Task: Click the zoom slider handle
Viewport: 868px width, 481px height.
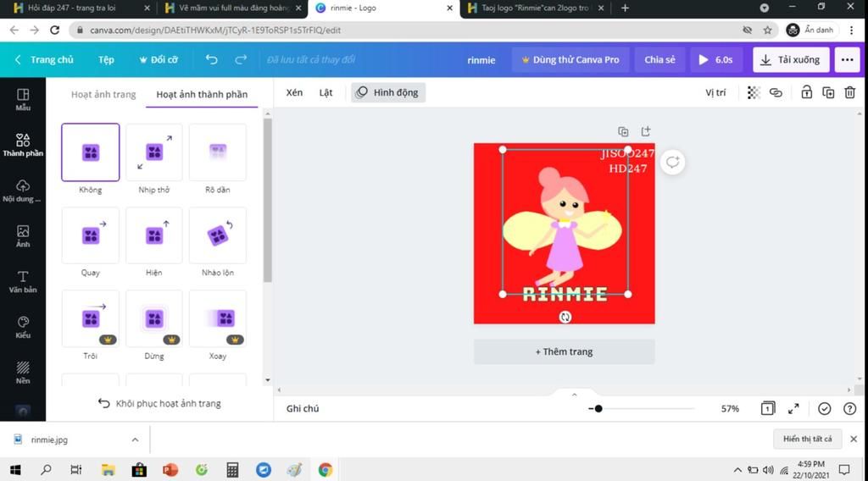Action: (x=598, y=408)
